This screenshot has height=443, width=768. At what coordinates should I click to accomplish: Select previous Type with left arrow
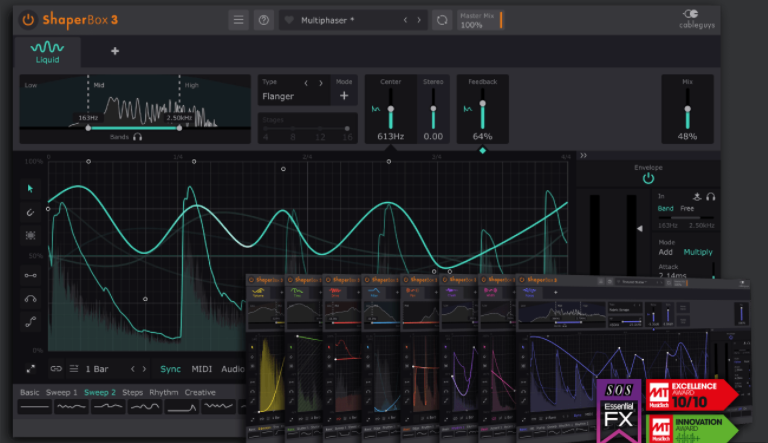306,83
